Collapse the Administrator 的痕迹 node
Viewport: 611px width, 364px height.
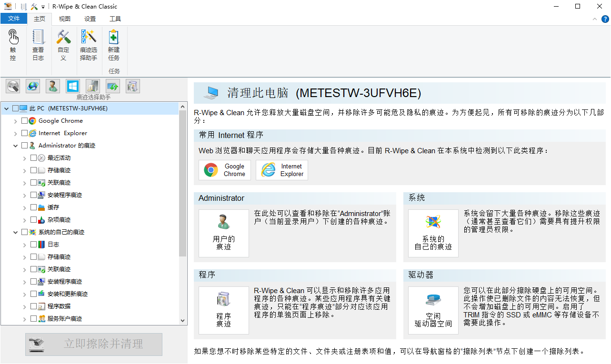[x=16, y=146]
